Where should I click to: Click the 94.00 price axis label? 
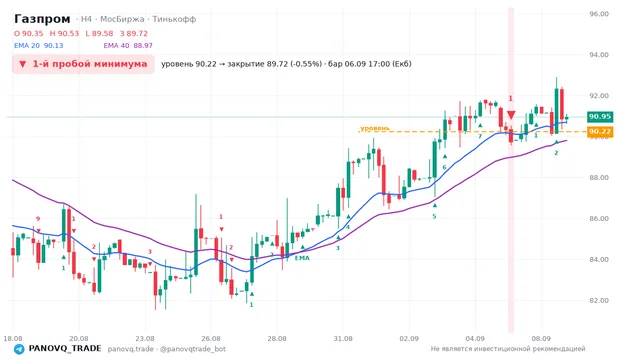click(x=599, y=55)
